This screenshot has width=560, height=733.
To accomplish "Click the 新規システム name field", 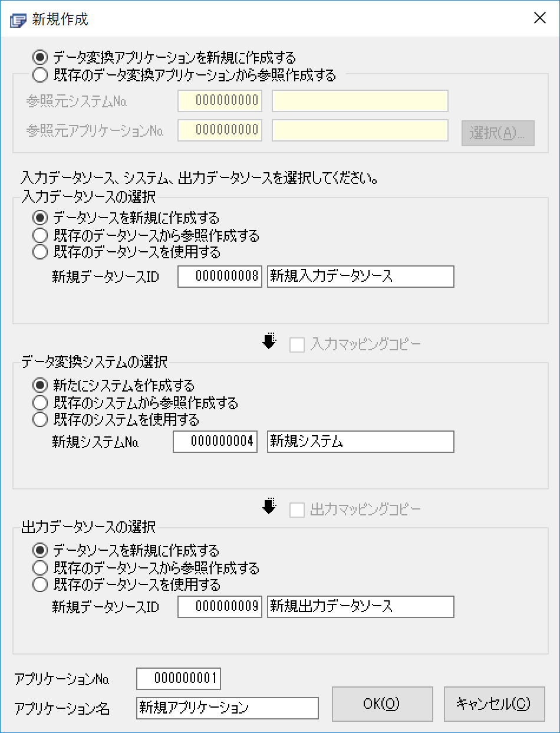I will point(360,442).
